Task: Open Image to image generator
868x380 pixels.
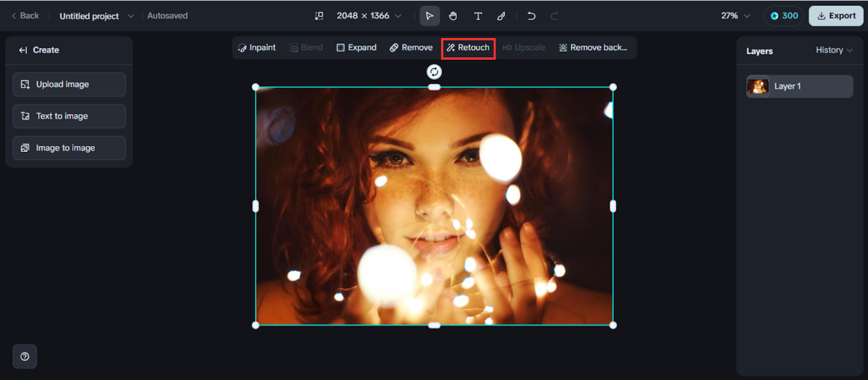Action: [x=69, y=148]
